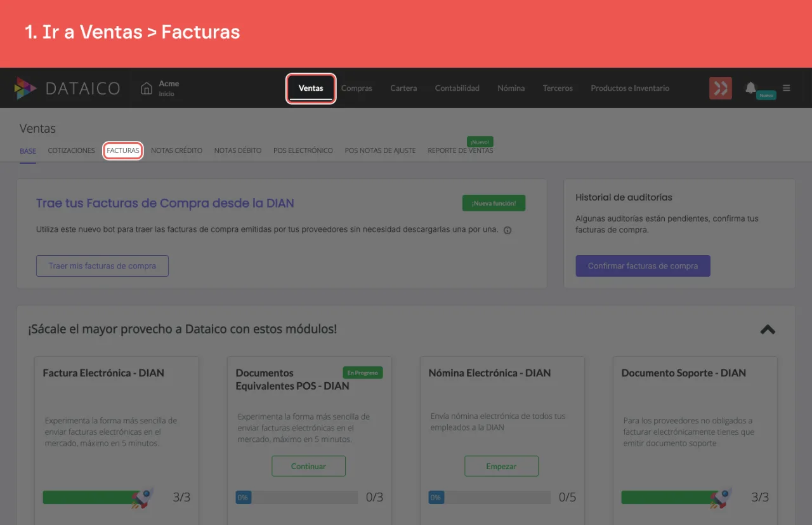Switch to the COTIZACIONES tab

(72, 151)
